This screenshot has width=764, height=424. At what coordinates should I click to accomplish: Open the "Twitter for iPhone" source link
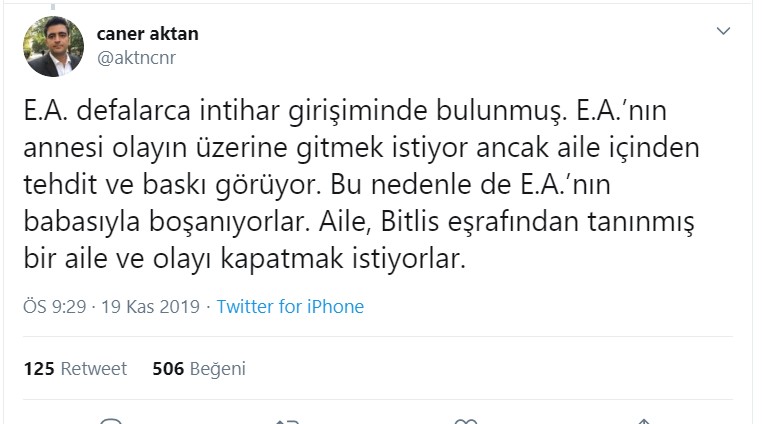pyautogui.click(x=290, y=307)
